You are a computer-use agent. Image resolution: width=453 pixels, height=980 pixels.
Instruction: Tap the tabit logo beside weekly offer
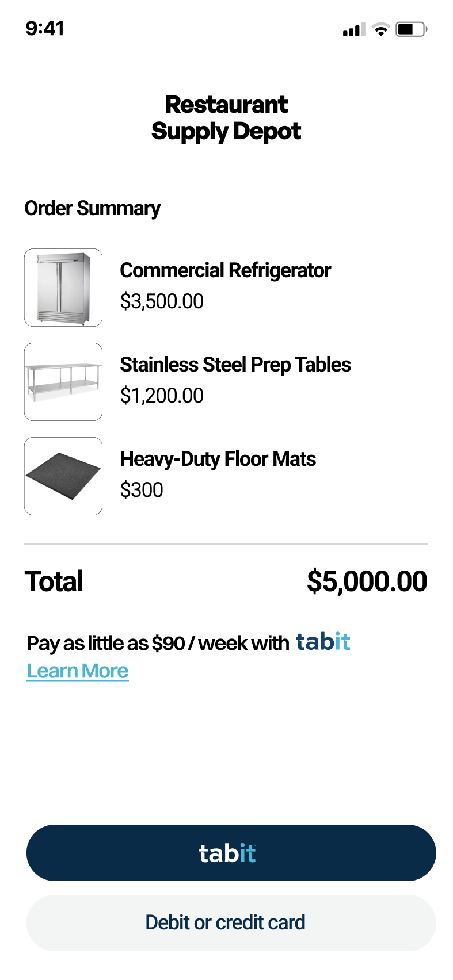(x=323, y=642)
